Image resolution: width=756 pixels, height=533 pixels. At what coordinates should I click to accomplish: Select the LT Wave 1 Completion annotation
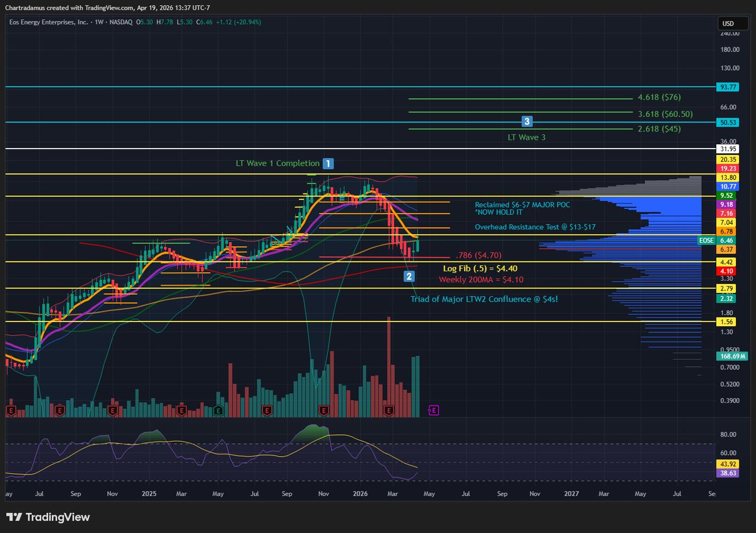tap(277, 163)
